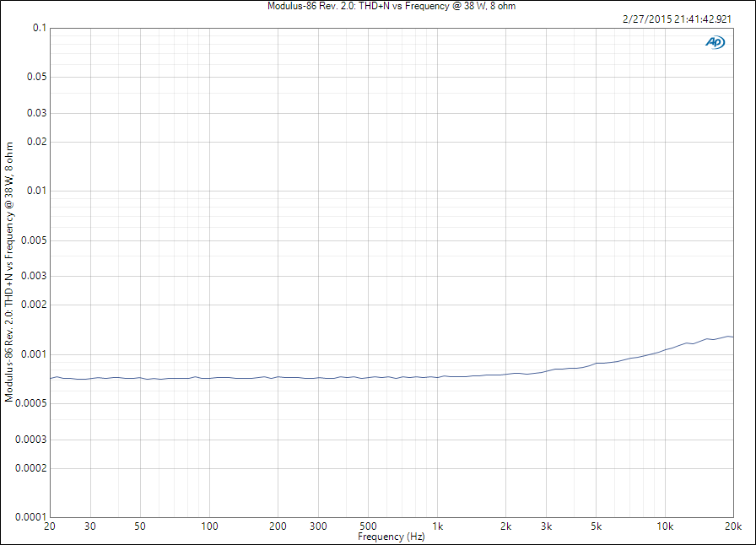Click the y-axis value '0.02'
Image resolution: width=756 pixels, height=545 pixels.
36,142
